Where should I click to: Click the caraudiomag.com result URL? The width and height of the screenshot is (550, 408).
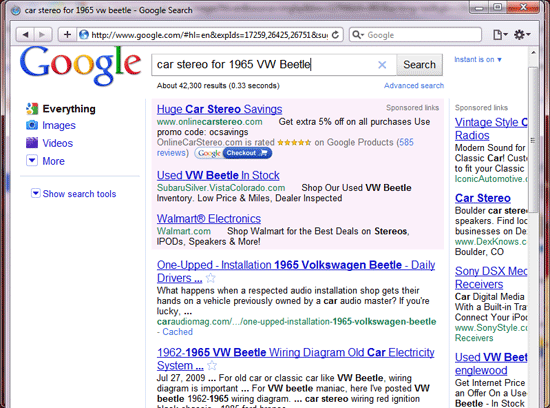[x=296, y=322]
